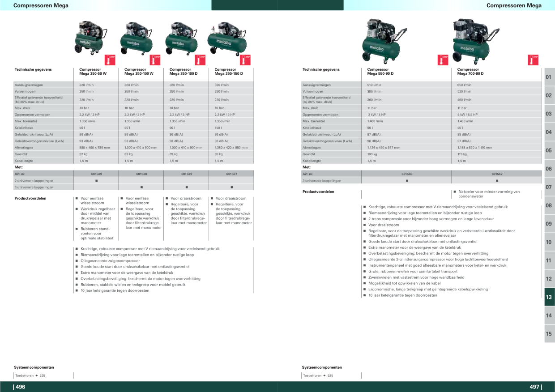
Task: Follow the Toebehoren 525 link on page 496
Action: 30,375
